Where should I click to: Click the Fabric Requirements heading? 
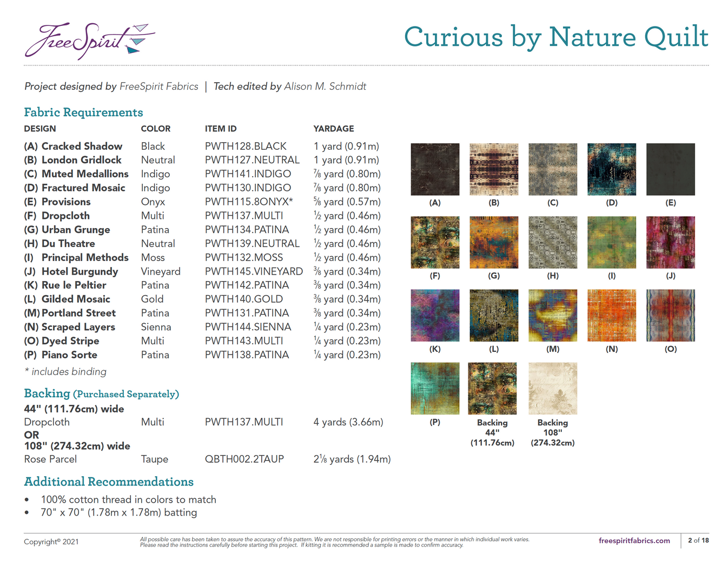[x=83, y=112]
